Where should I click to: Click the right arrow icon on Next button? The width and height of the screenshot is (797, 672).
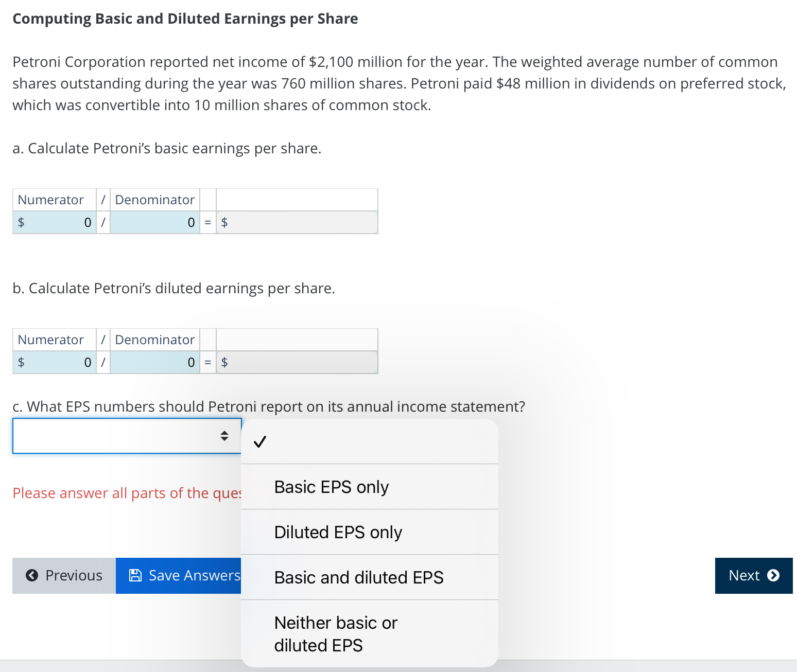click(773, 575)
